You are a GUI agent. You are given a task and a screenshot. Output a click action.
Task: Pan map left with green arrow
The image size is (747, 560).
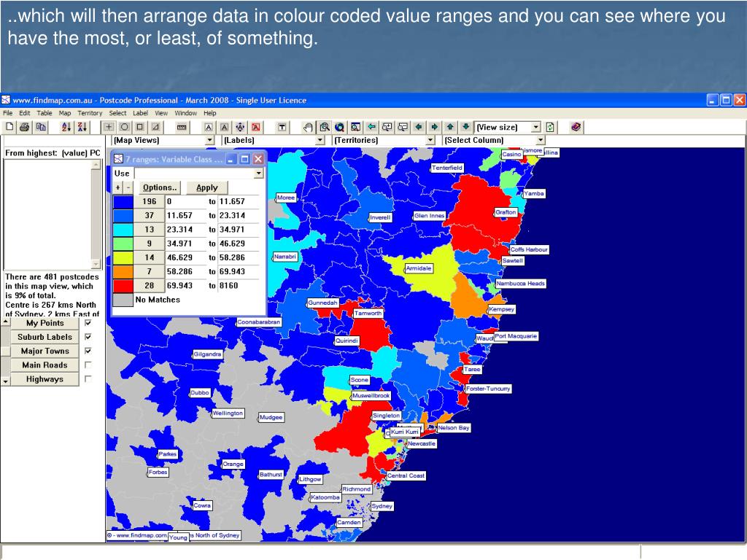(419, 127)
